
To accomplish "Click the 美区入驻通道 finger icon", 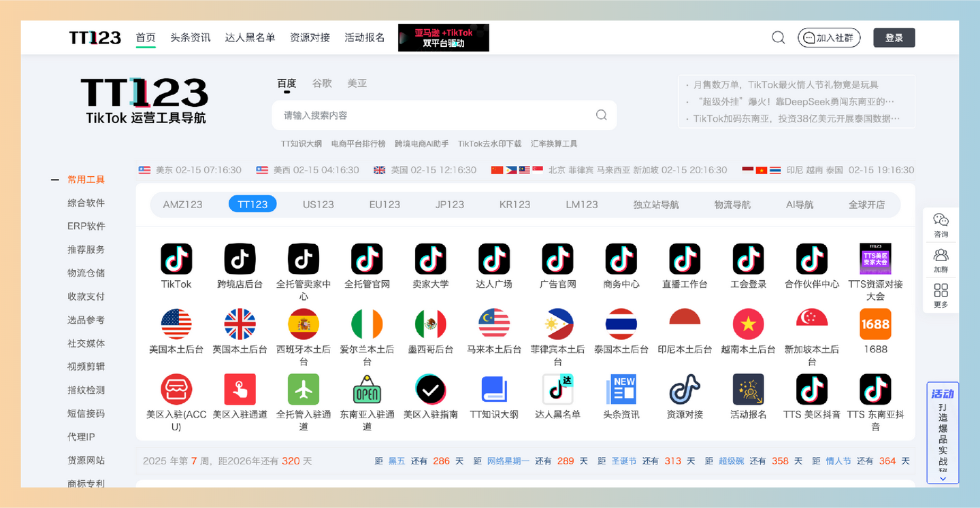I will (x=240, y=389).
